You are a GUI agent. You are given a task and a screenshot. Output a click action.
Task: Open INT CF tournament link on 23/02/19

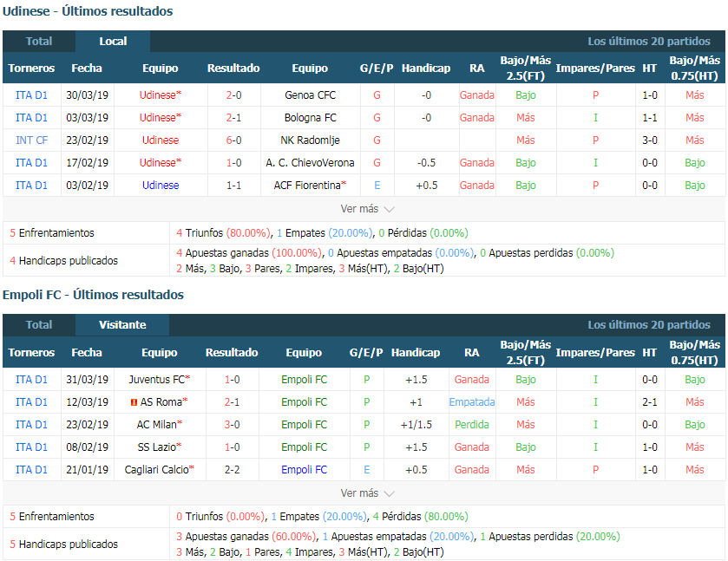coord(31,140)
